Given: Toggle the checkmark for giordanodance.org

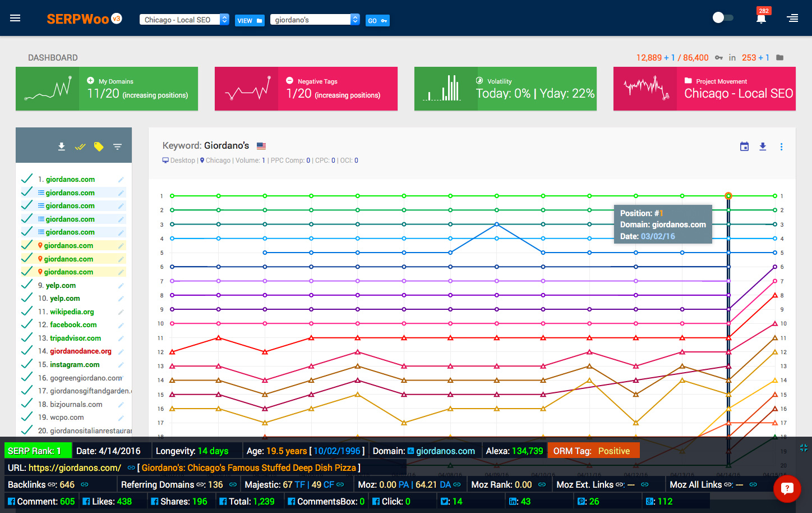Looking at the screenshot, I should [26, 351].
